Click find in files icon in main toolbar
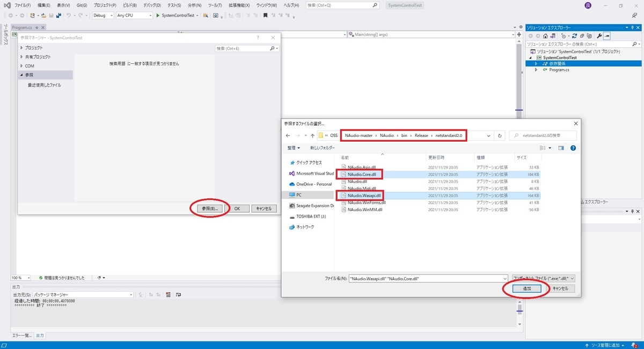The height and width of the screenshot is (349, 644). point(206,16)
